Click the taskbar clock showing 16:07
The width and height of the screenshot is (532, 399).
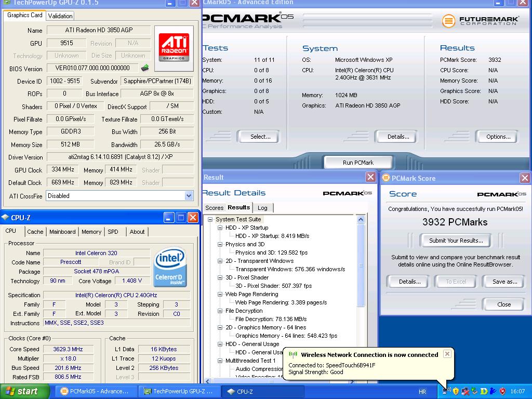pos(517,392)
